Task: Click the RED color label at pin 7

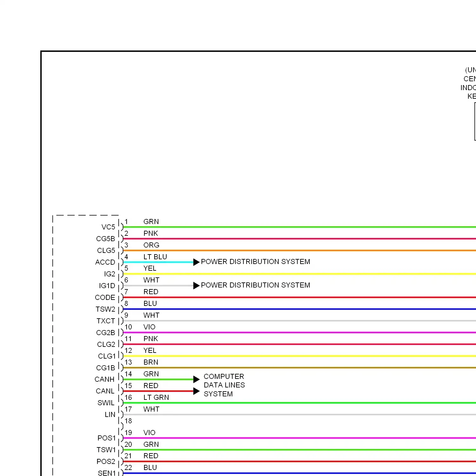Action: click(x=151, y=292)
